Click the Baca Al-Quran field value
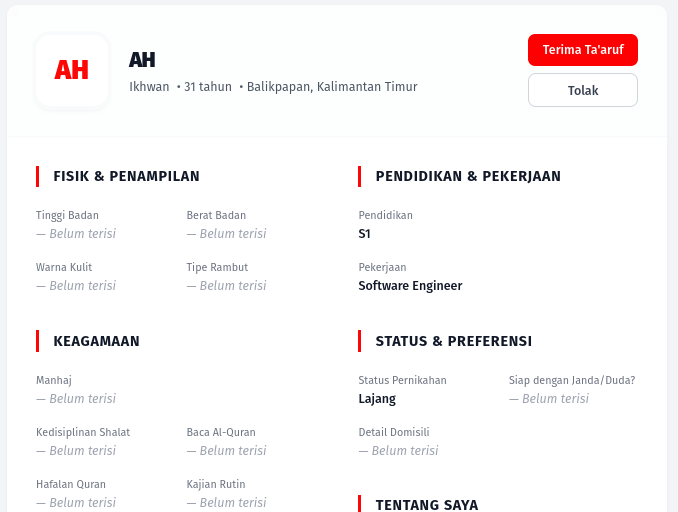678x512 pixels. click(x=227, y=450)
